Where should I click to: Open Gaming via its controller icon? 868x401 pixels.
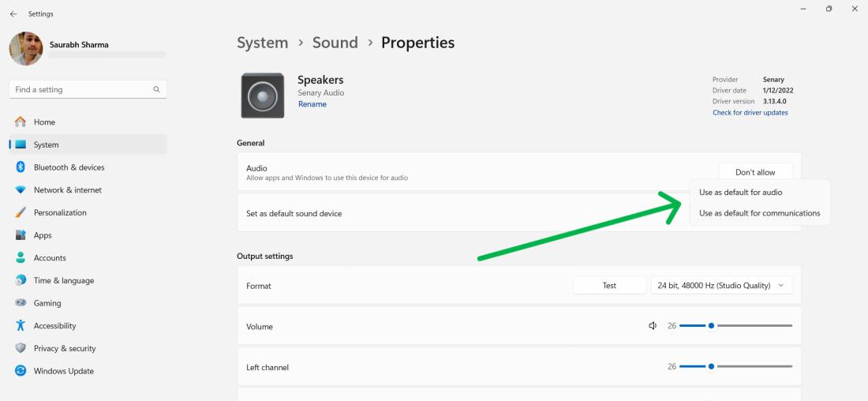tap(21, 303)
